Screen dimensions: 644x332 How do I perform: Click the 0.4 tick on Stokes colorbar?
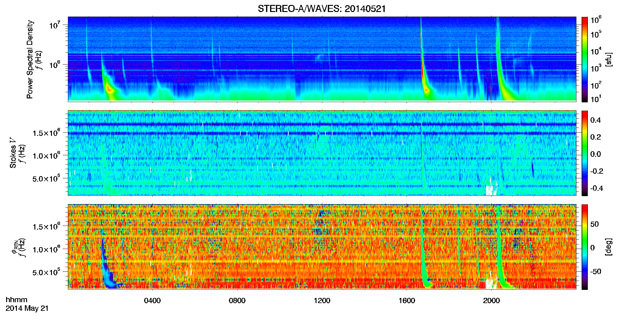coord(595,120)
